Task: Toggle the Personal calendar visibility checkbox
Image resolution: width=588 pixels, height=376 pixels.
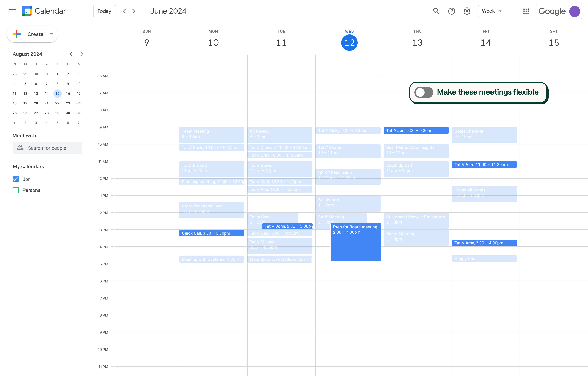Action: (16, 190)
